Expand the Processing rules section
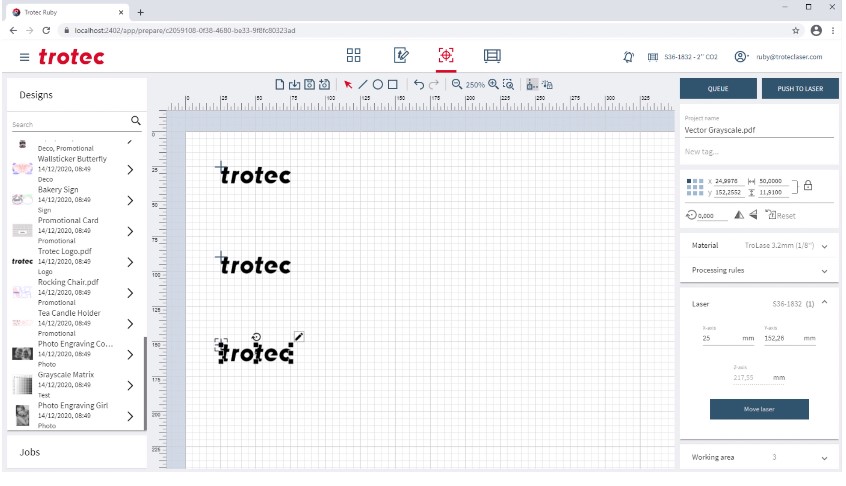 824,271
